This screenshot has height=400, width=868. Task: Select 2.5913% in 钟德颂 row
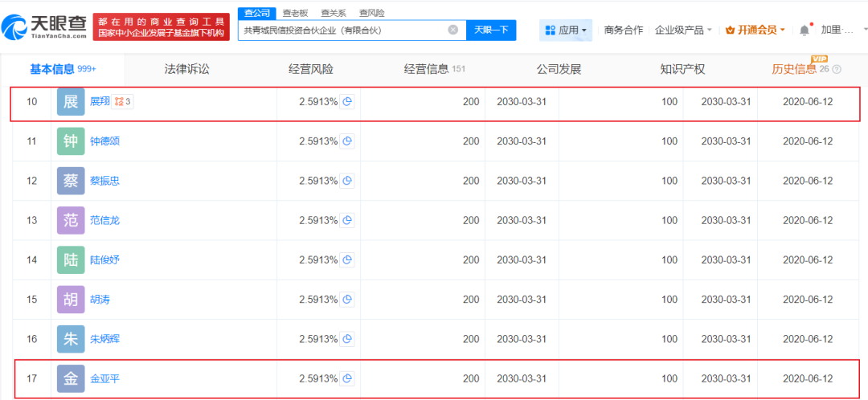tap(318, 141)
